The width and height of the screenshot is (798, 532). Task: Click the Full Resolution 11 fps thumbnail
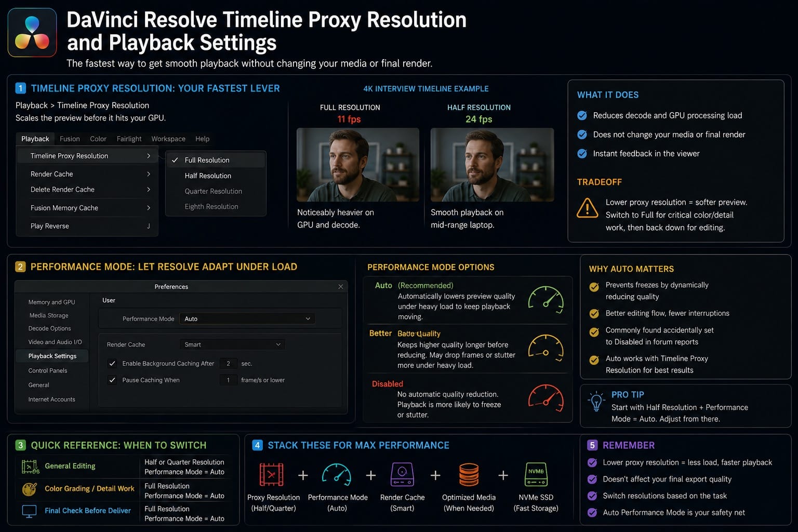pos(358,165)
